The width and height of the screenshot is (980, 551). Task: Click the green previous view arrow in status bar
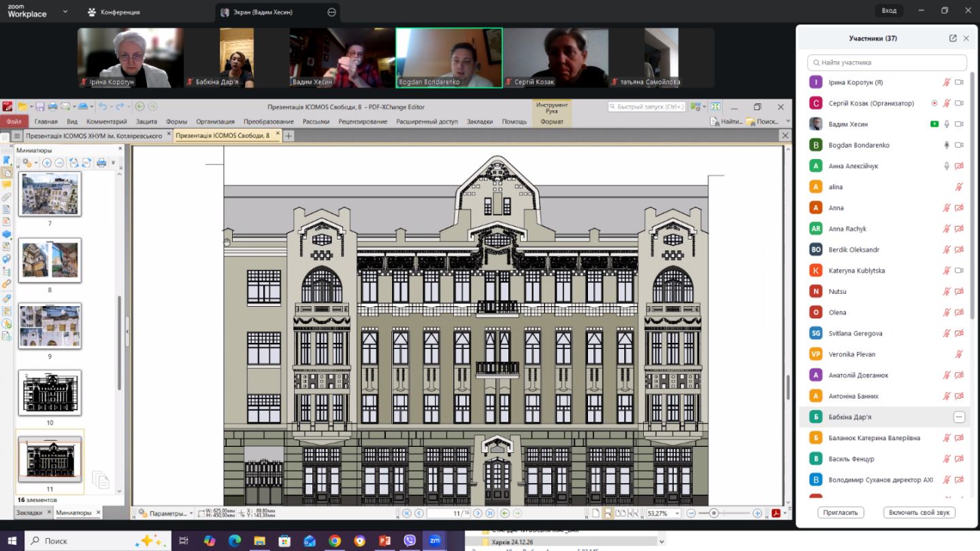pyautogui.click(x=505, y=513)
